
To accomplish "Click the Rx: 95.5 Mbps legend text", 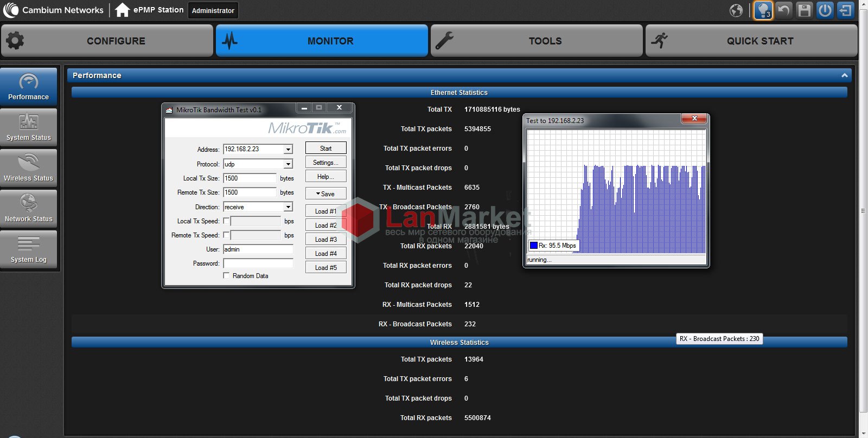I will click(x=557, y=246).
